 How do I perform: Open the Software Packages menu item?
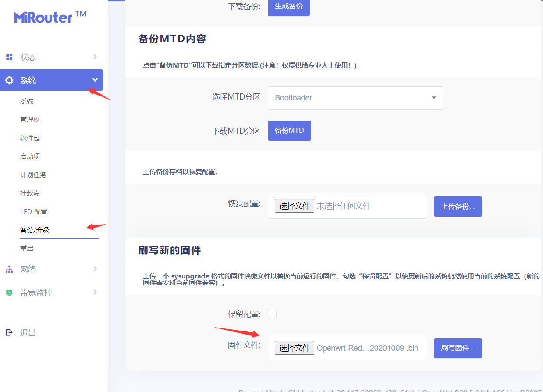[30, 138]
